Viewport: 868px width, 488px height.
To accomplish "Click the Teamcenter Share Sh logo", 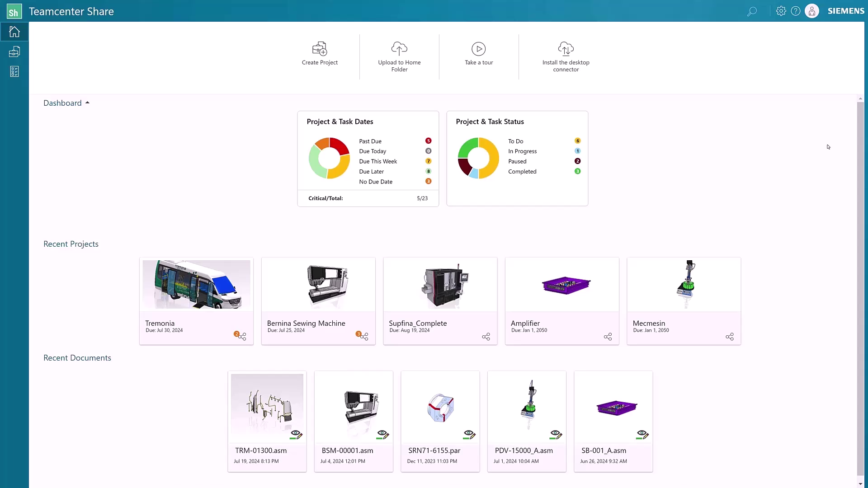I will click(x=14, y=11).
